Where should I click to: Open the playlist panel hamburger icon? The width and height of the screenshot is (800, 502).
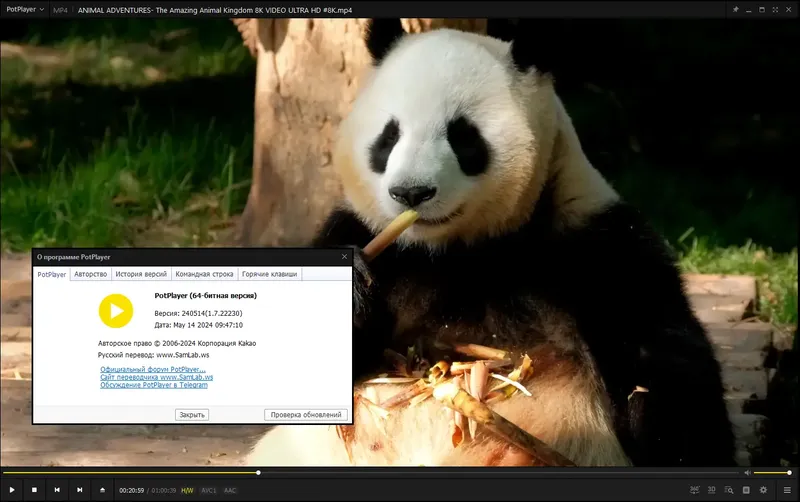point(787,490)
